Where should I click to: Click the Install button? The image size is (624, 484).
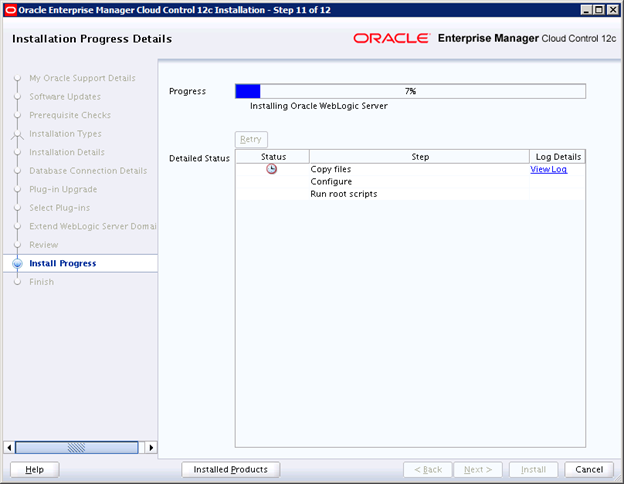(x=534, y=470)
